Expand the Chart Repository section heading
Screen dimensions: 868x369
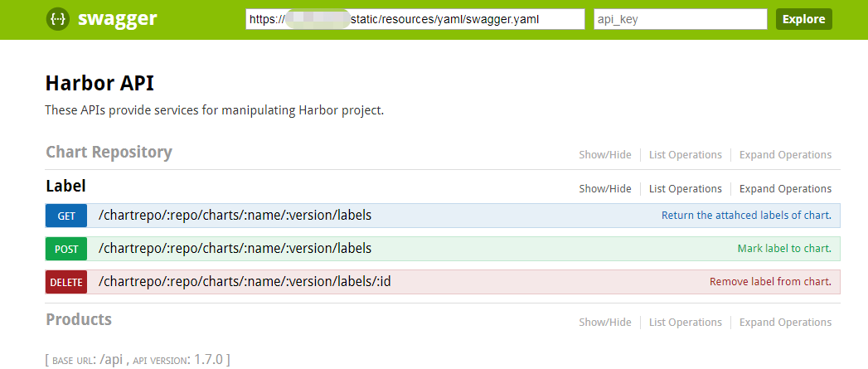click(x=109, y=152)
